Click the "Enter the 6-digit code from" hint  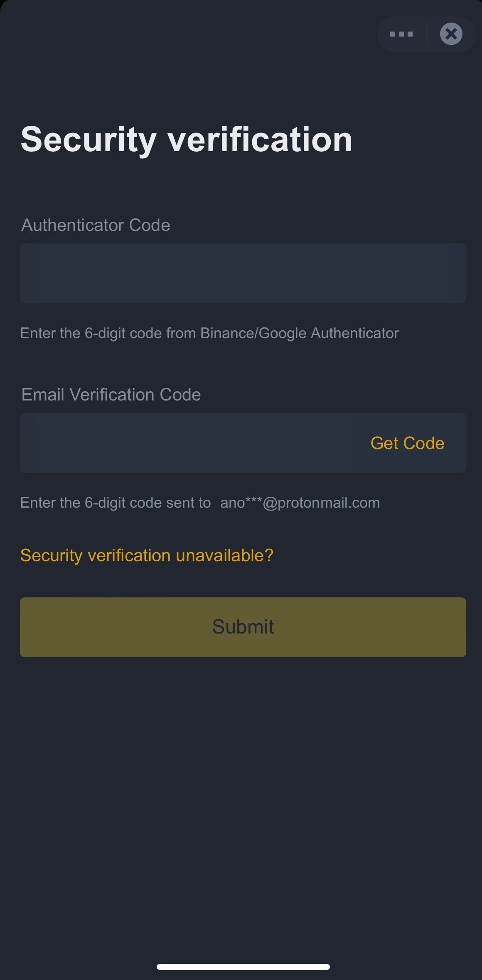pos(108,333)
